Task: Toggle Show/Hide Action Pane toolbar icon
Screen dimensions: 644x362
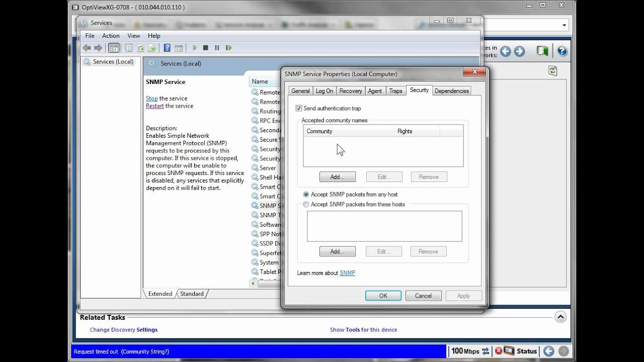Action: (x=179, y=48)
